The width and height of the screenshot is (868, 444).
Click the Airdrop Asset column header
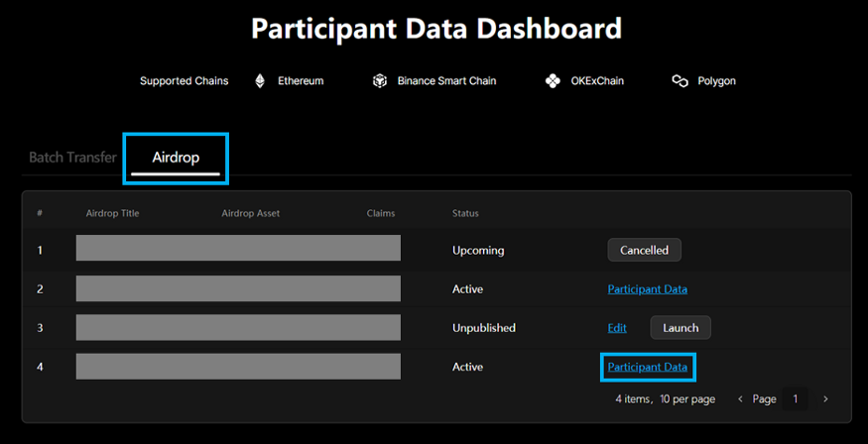[250, 213]
